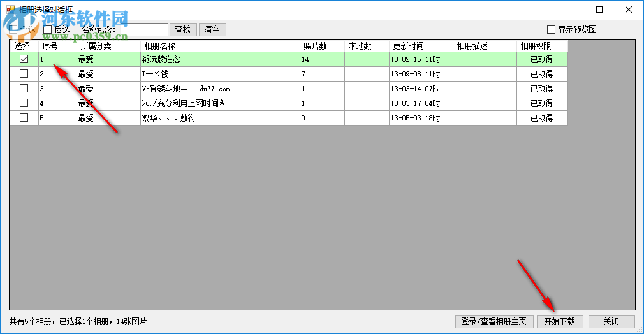The height and width of the screenshot is (334, 644).
Task: Focus the 名称包含 search field
Action: point(144,29)
